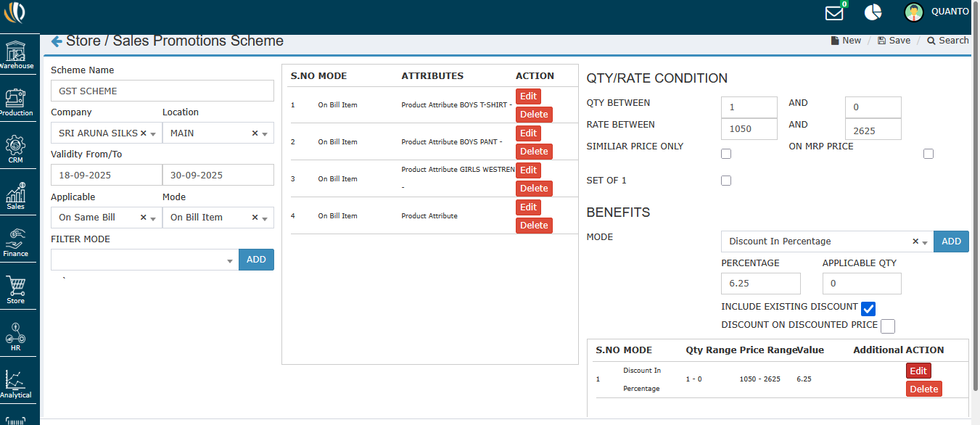Screen dimensions: 980x425
Task: Click the back arrow beside Store heading
Action: coord(57,41)
